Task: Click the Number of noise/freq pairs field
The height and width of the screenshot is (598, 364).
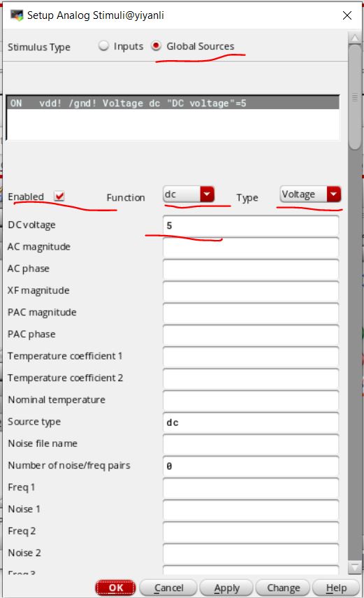Action: pyautogui.click(x=251, y=466)
